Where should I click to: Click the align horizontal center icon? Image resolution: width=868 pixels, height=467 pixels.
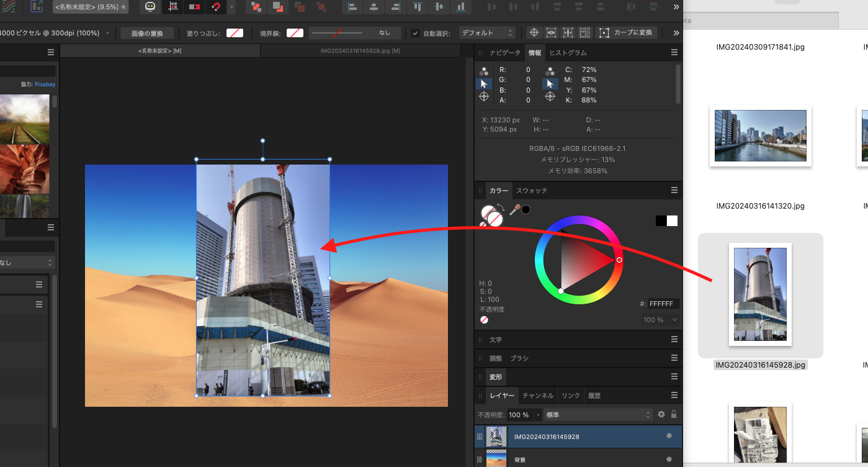[x=374, y=7]
